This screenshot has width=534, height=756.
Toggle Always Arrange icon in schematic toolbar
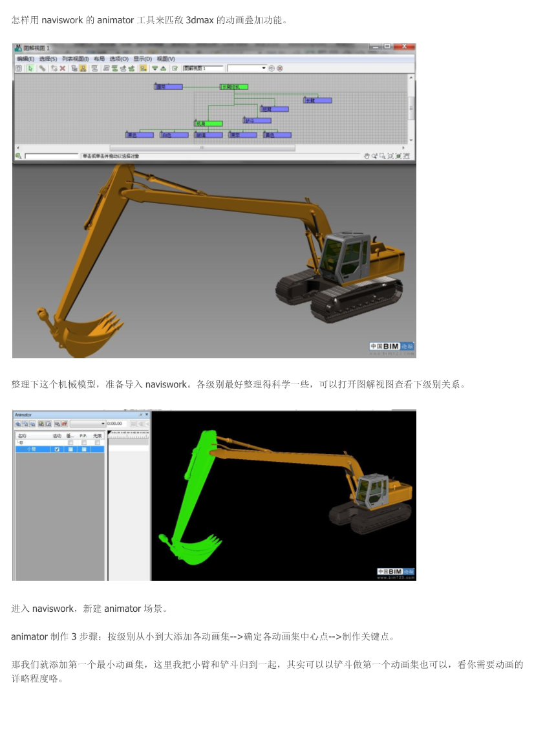(95, 68)
